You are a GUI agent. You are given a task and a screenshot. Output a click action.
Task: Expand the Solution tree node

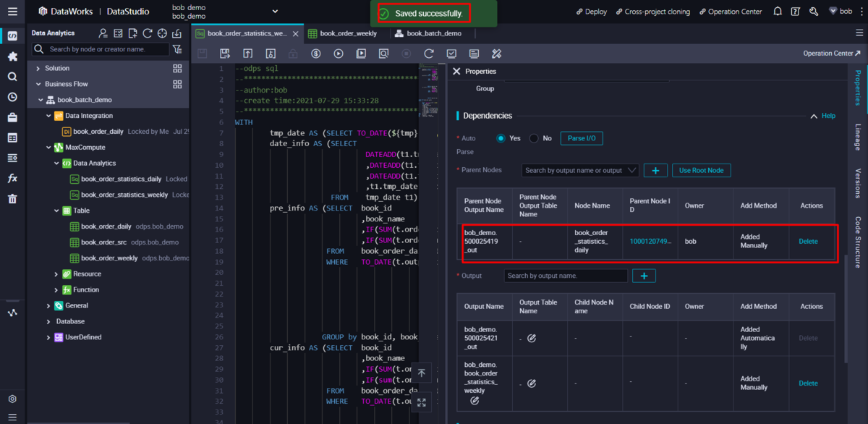pyautogui.click(x=38, y=68)
